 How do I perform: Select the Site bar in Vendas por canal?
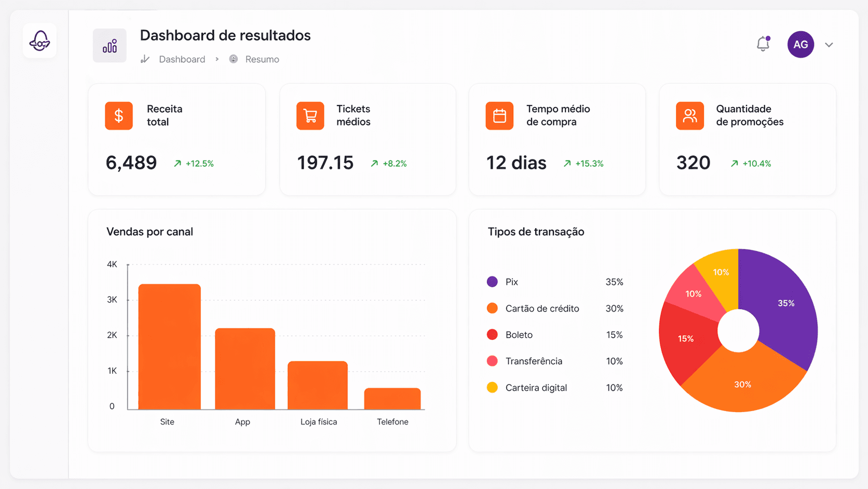(x=169, y=346)
